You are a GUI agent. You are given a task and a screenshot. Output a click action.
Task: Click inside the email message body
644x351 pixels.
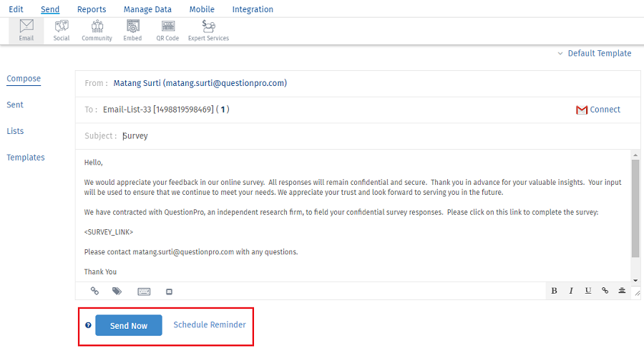coord(352,216)
